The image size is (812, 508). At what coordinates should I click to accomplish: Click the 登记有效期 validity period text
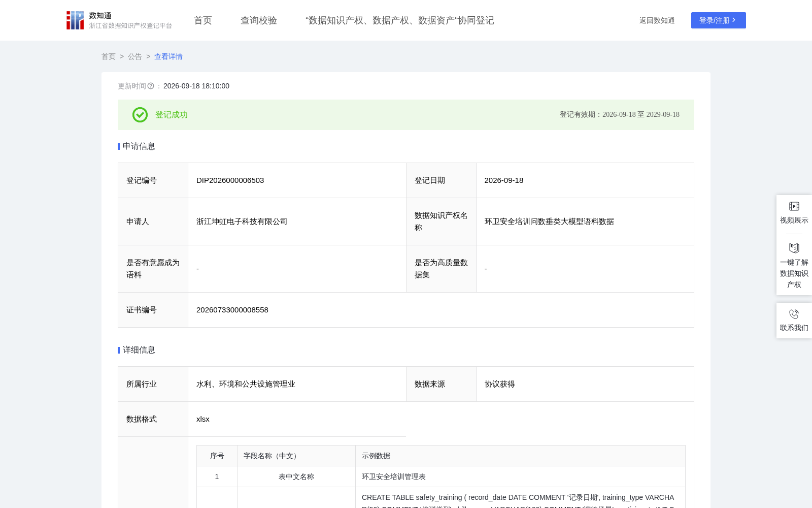click(620, 115)
